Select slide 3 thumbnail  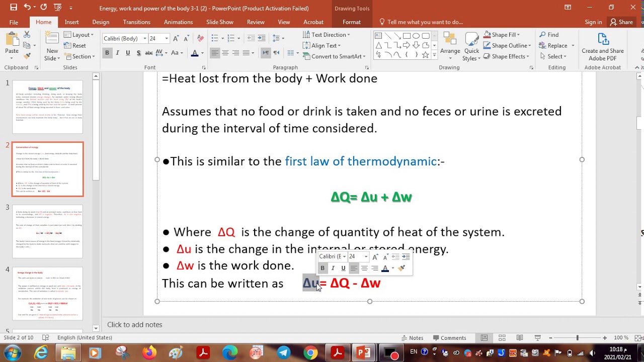pos(48,231)
